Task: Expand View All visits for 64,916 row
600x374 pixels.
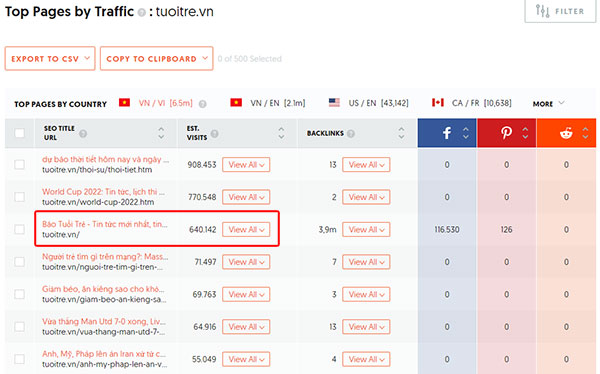Action: (x=246, y=327)
